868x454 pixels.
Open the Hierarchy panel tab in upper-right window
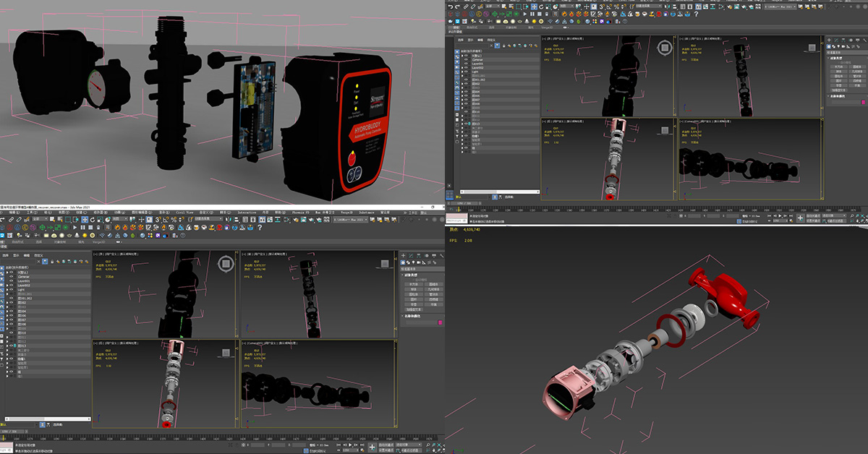pos(843,40)
